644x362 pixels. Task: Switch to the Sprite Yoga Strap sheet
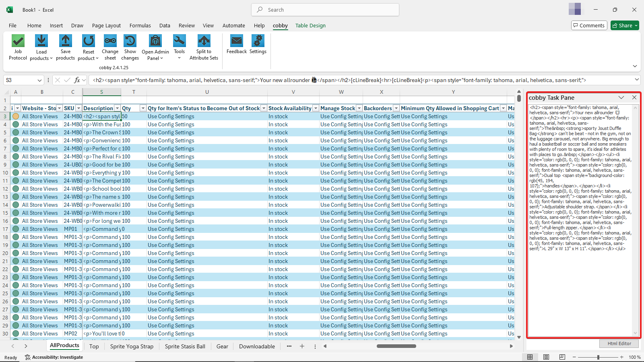(x=132, y=346)
